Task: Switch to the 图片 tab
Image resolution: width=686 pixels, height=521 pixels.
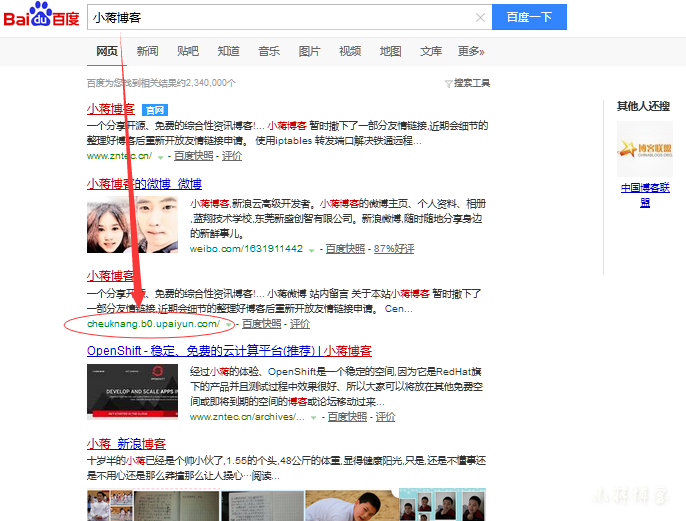Action: point(309,52)
